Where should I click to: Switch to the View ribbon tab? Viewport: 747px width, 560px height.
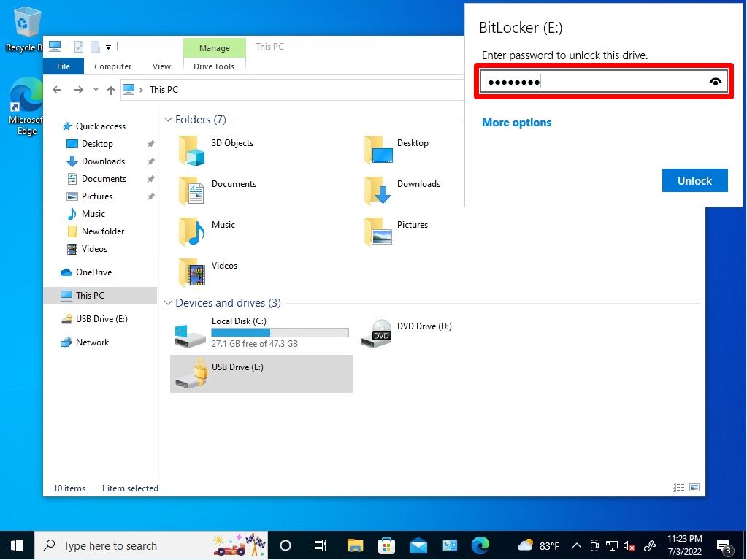point(161,66)
